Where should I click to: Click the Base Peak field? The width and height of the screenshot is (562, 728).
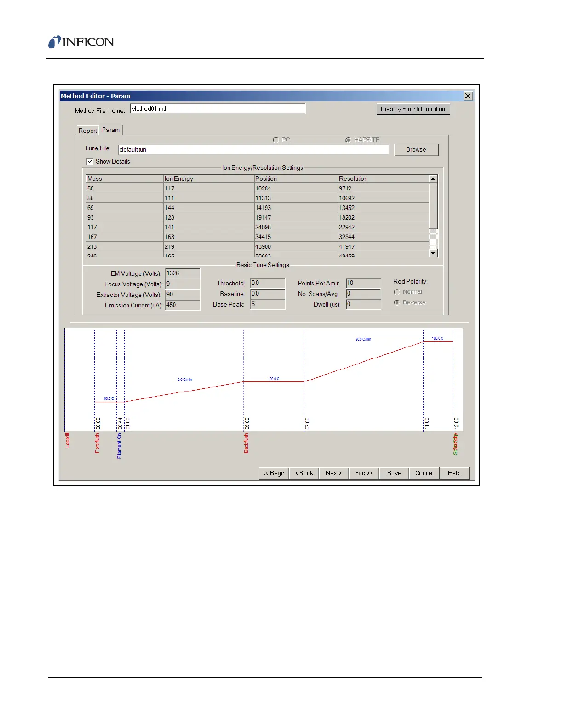coord(268,304)
